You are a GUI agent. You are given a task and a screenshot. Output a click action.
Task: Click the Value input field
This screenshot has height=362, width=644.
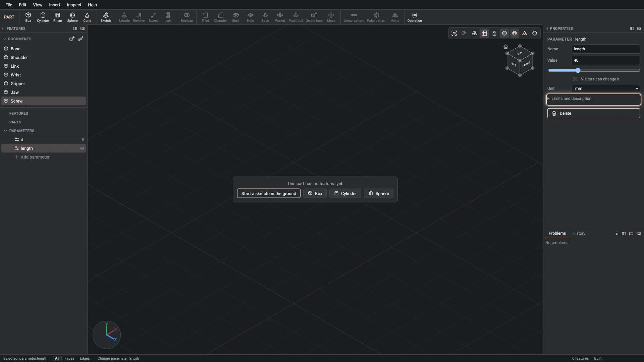tap(606, 60)
